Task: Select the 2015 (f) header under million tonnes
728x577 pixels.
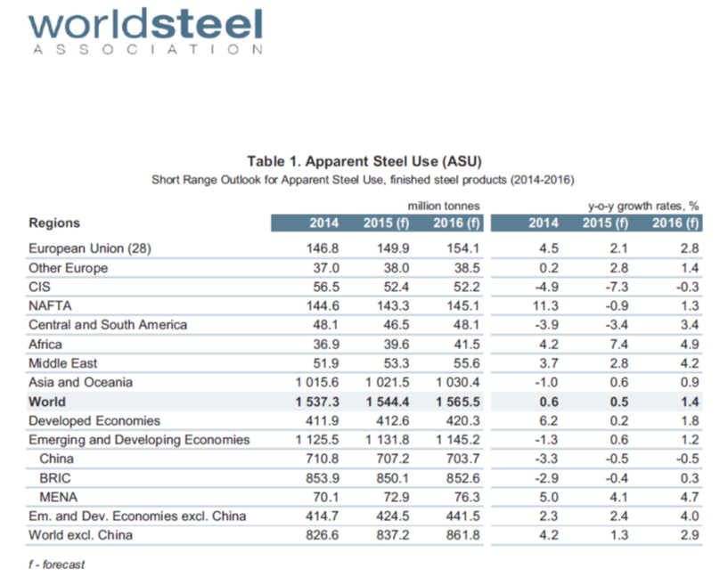Action: click(386, 223)
